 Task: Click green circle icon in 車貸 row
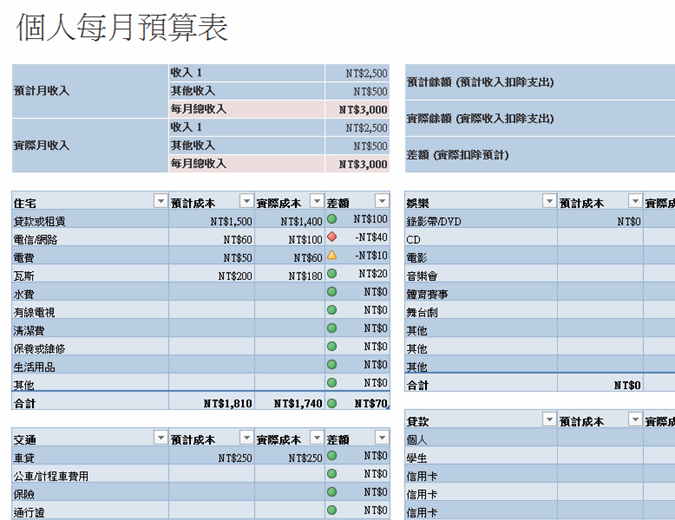[x=331, y=456]
